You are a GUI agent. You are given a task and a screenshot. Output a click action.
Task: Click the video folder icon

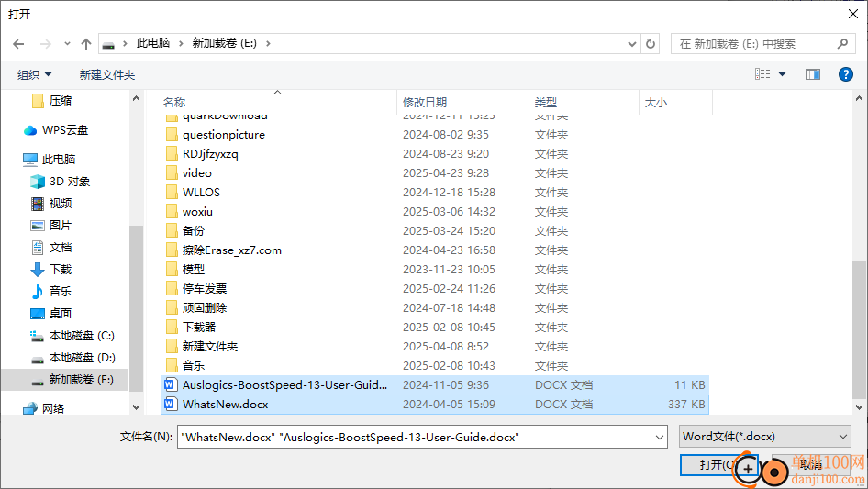pos(172,172)
